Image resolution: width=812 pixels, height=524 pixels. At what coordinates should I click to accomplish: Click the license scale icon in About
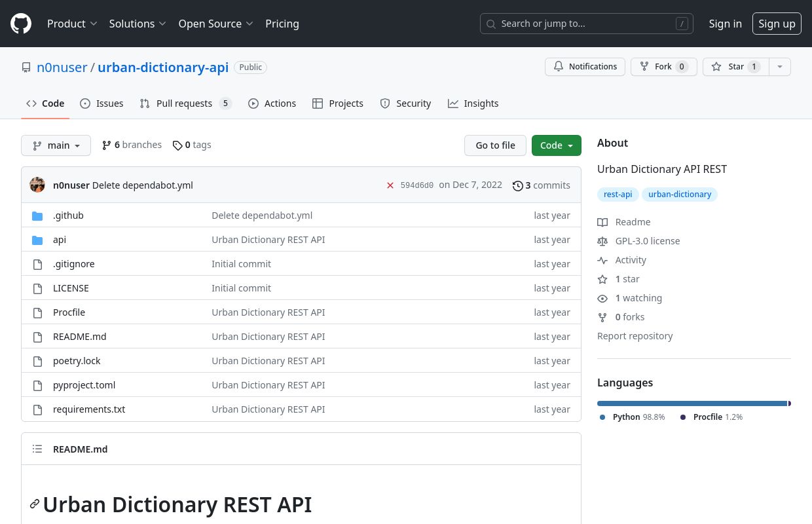tap(602, 241)
